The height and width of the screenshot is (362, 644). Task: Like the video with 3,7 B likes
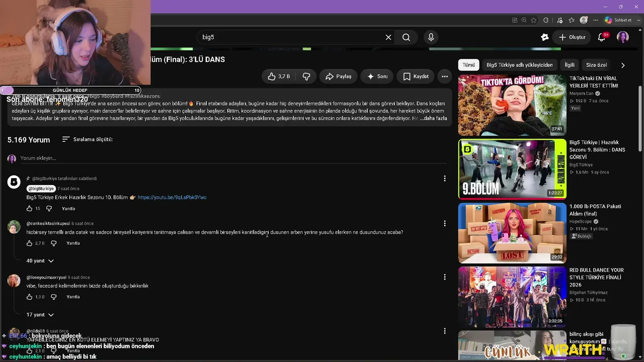coord(279,76)
